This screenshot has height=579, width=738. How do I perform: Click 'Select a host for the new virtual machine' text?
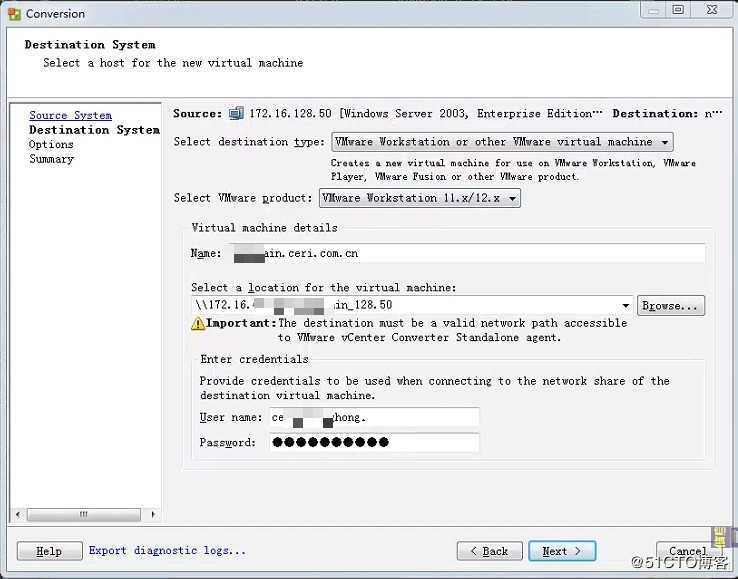click(173, 63)
